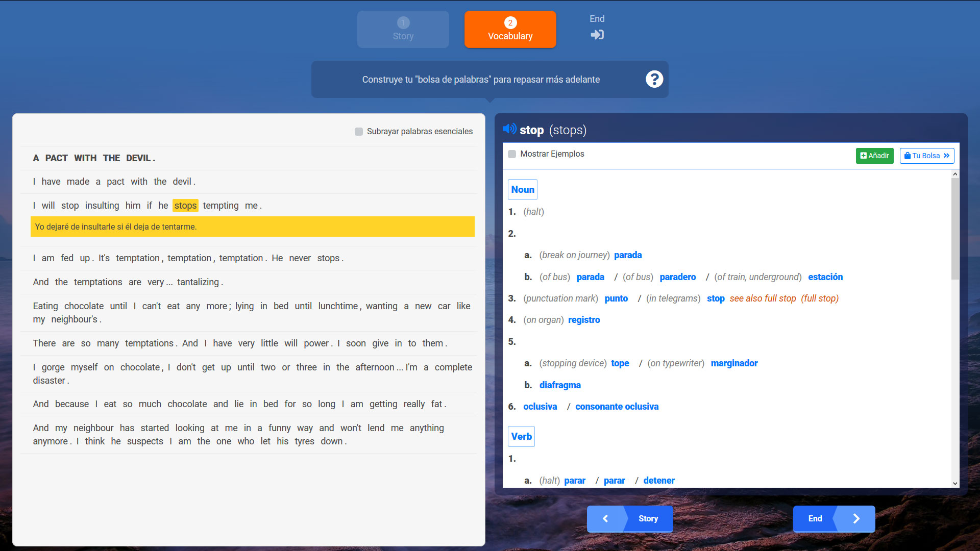Open the help question mark icon
This screenshot has height=551, width=980.
click(x=654, y=79)
